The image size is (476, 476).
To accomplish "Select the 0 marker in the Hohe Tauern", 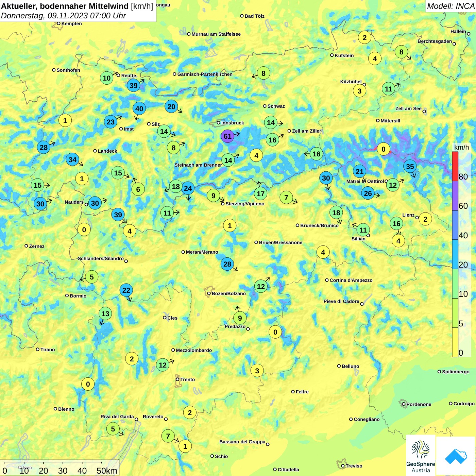I will pos(384,149).
